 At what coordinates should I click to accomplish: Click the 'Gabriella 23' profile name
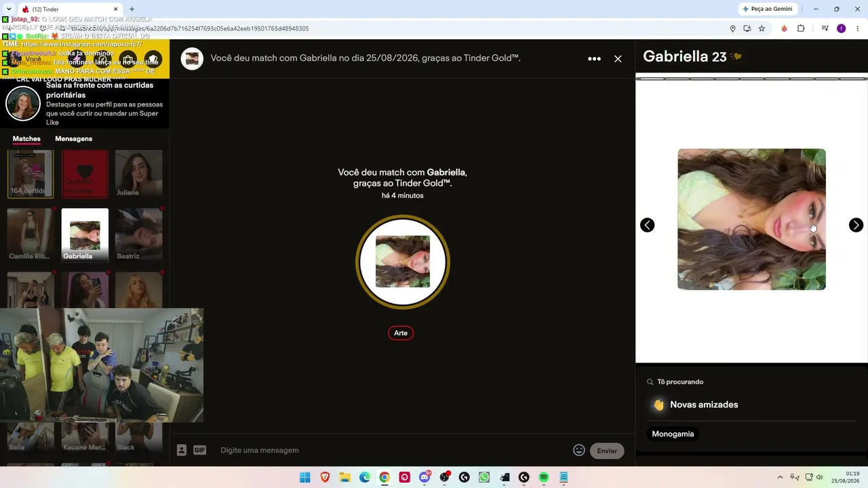click(x=685, y=57)
